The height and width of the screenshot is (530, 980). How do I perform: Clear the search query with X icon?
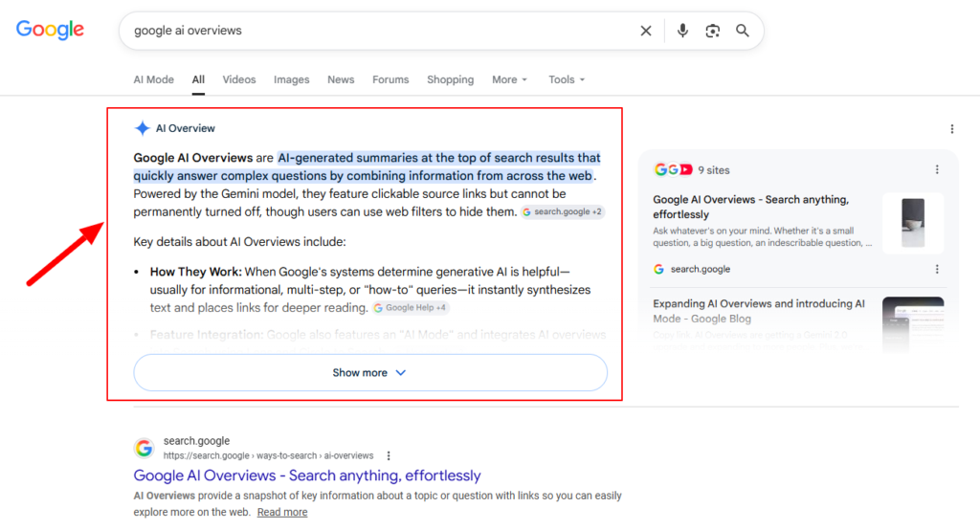646,31
